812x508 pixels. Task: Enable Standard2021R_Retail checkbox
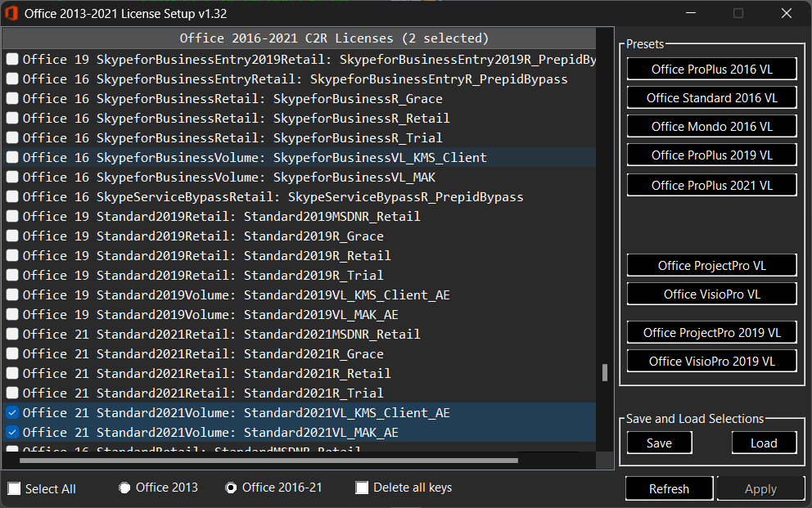coord(12,374)
